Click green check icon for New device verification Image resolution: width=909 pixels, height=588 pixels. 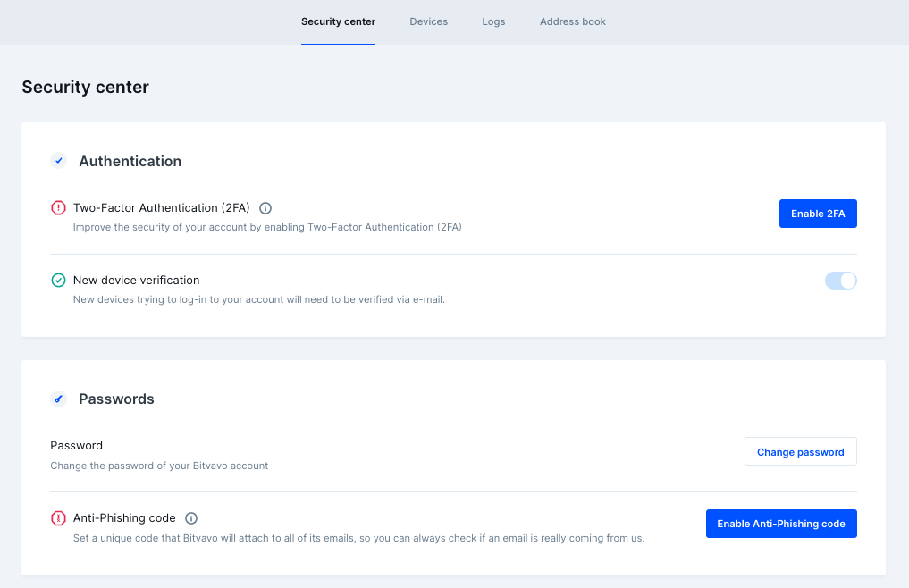(x=59, y=280)
